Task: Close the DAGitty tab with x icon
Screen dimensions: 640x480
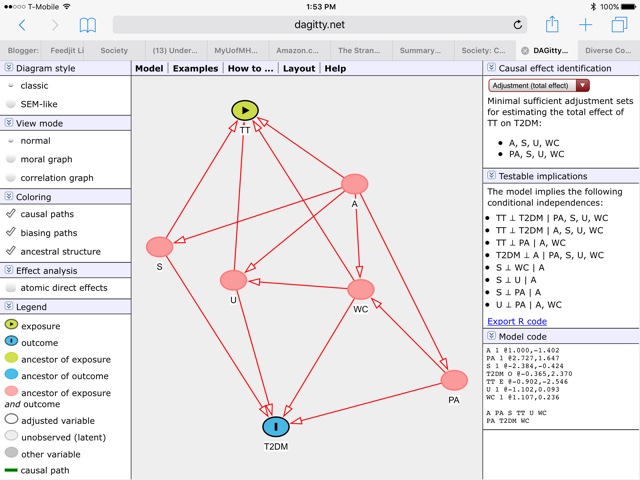Action: coord(525,50)
